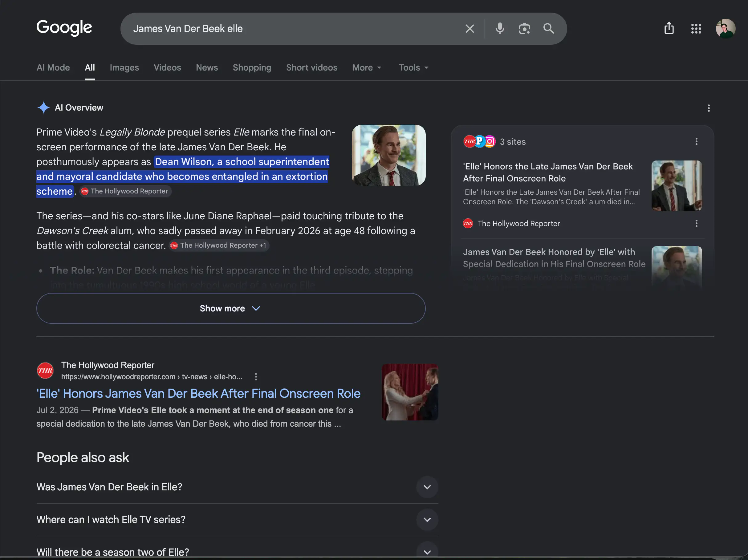This screenshot has height=560, width=748.
Task: Click 'The Hollywood Reporter' site name above result
Action: (x=108, y=365)
